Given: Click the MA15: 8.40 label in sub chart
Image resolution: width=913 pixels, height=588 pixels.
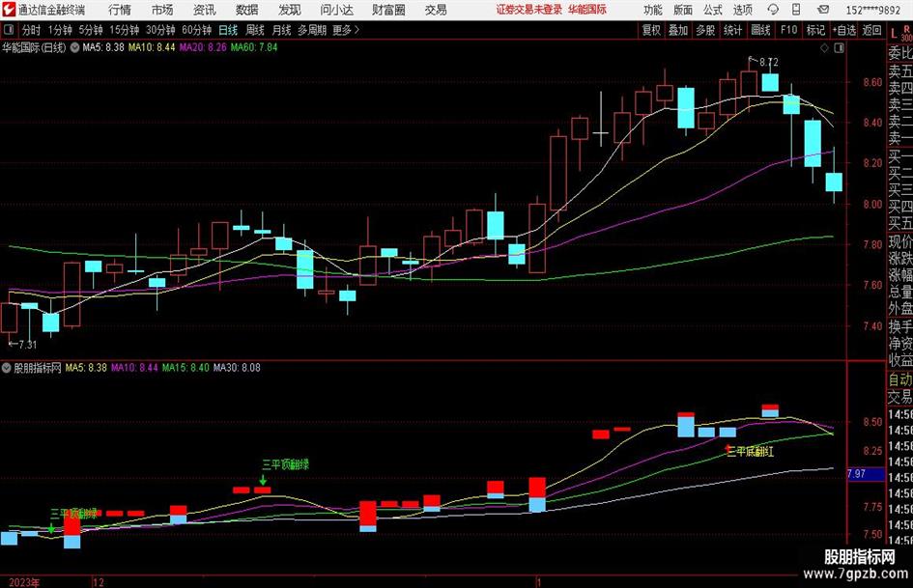Looking at the screenshot, I should (x=185, y=368).
